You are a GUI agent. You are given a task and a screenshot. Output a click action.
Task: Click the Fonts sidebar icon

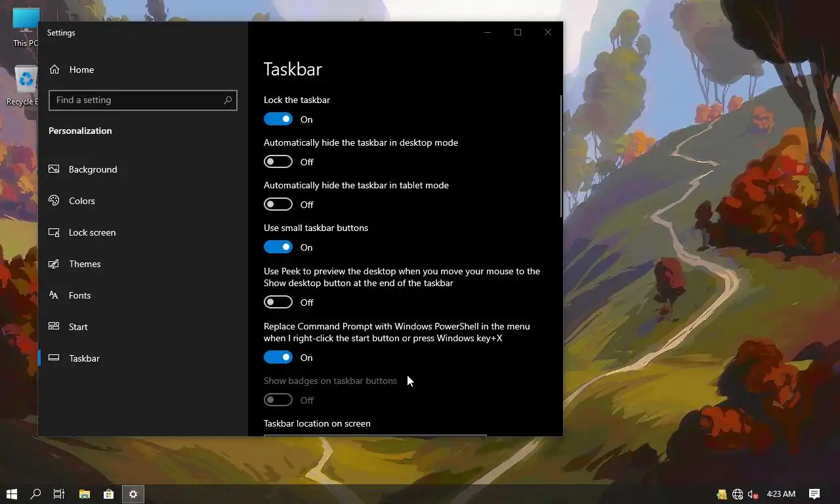pyautogui.click(x=54, y=295)
